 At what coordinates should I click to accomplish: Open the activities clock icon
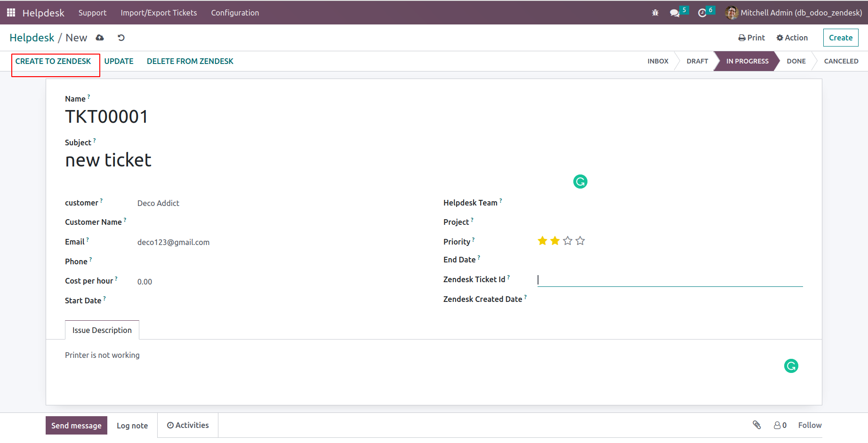click(702, 13)
